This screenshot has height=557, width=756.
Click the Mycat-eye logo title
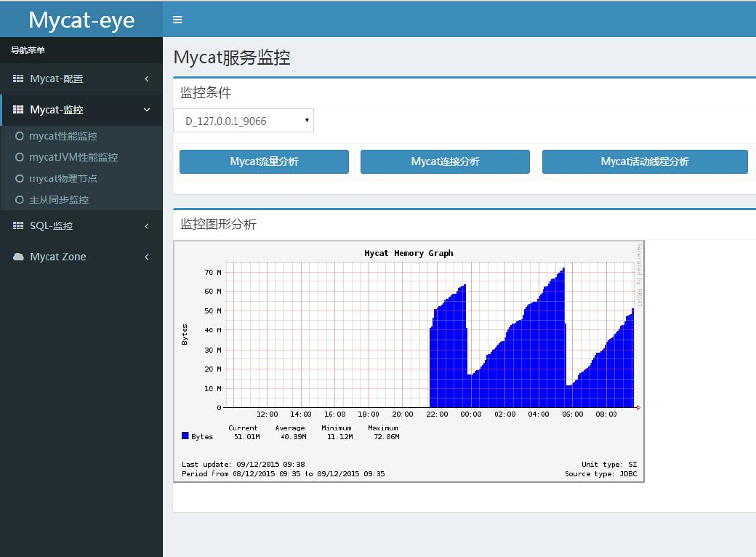click(81, 20)
